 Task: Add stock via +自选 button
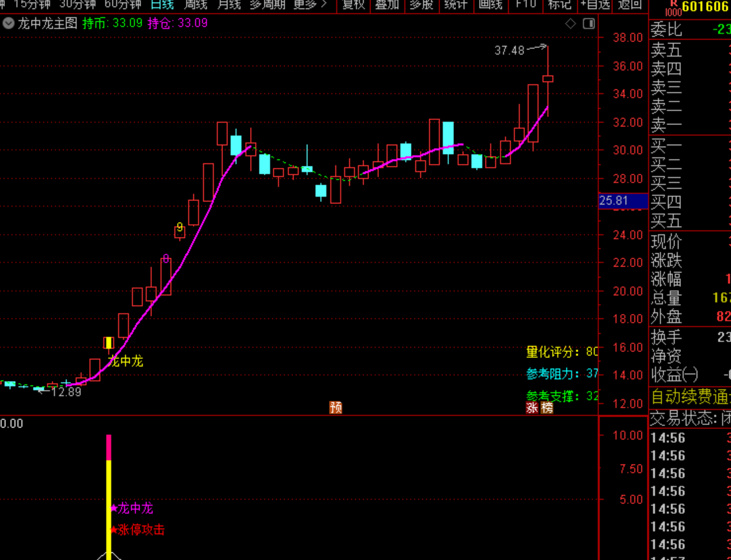[595, 5]
